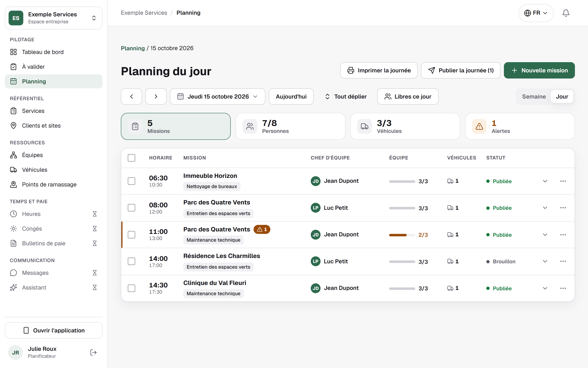The image size is (588, 368).
Task: Click the alert badge on Parc des Quatre Vents
Action: (262, 229)
